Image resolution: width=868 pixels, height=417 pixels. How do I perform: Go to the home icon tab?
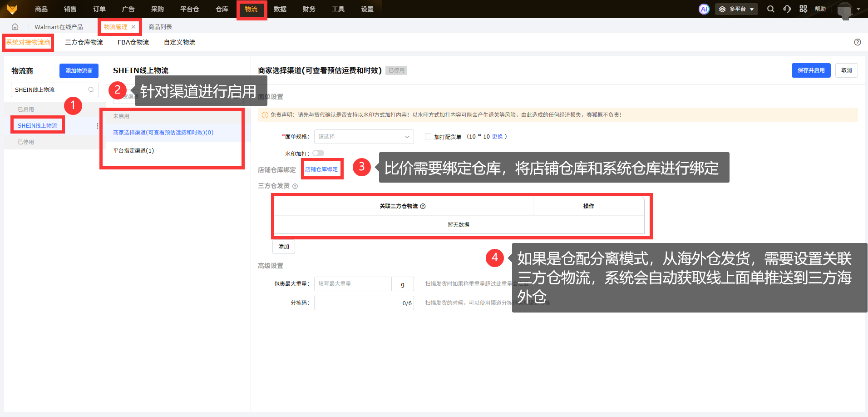pos(15,27)
